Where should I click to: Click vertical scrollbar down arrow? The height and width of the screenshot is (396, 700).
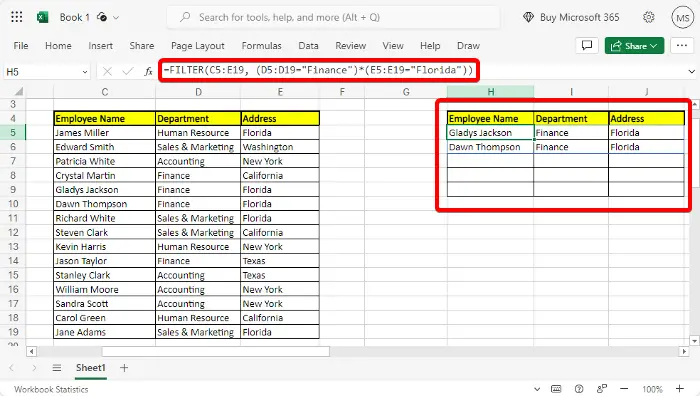(695, 341)
